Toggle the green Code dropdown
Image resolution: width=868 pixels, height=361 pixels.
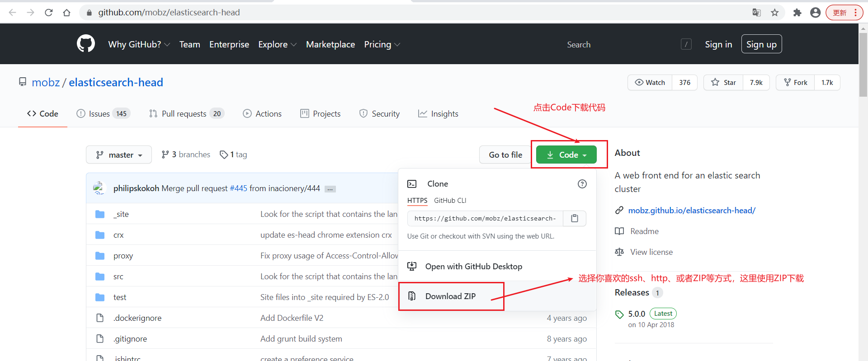click(566, 155)
